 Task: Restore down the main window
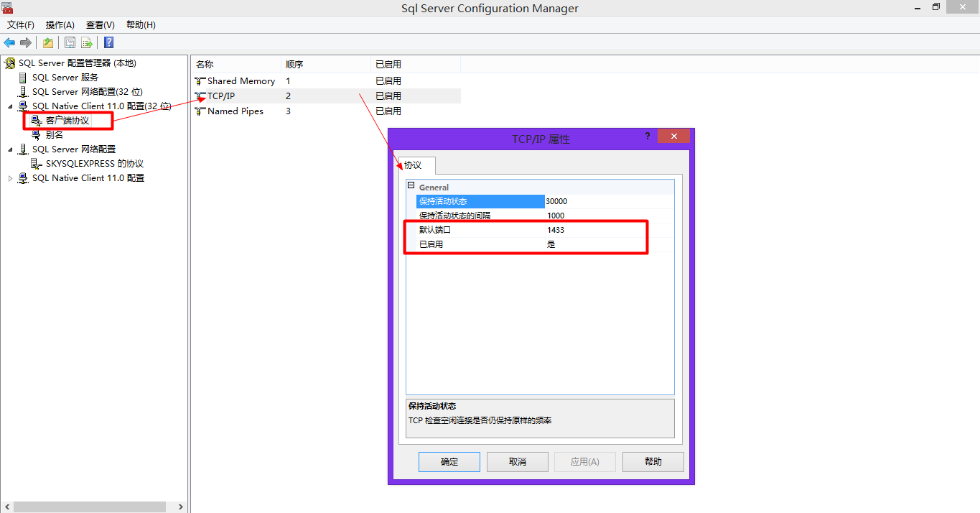(936, 6)
